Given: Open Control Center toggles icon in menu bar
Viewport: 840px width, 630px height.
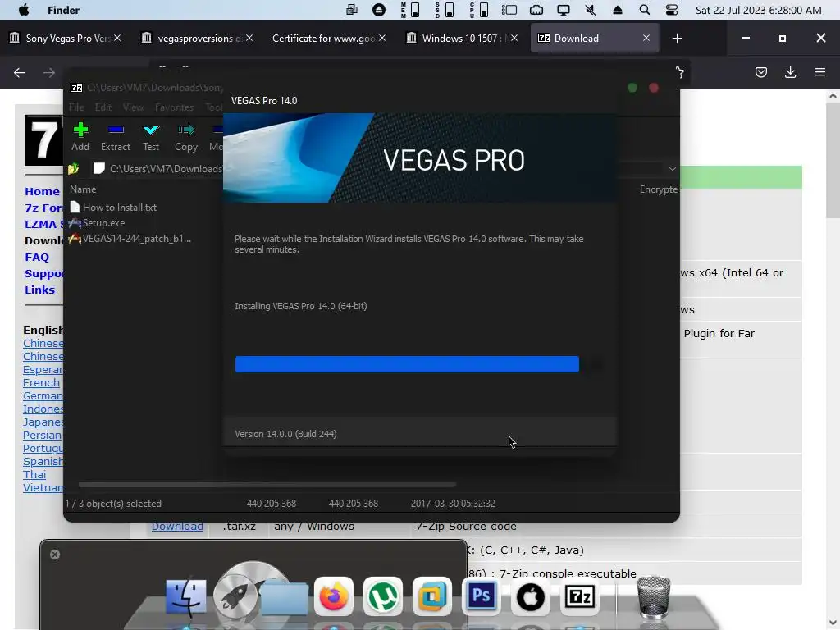Looking at the screenshot, I should tap(671, 10).
